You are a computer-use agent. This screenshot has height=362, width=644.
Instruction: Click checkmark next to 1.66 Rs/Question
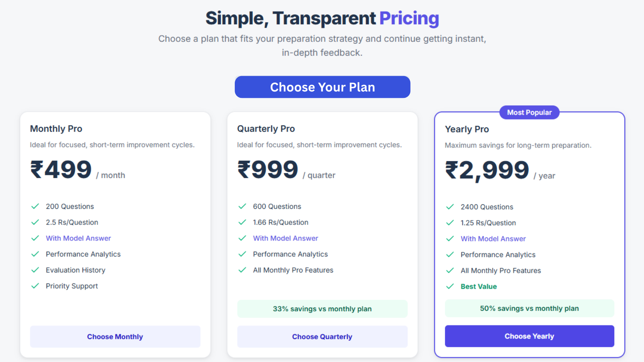pyautogui.click(x=242, y=222)
